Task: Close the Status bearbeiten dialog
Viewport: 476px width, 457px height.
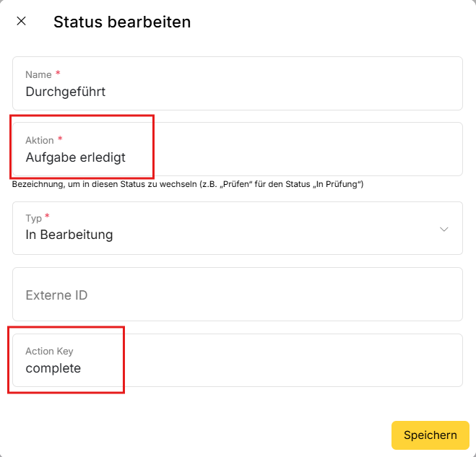Action: (x=22, y=21)
